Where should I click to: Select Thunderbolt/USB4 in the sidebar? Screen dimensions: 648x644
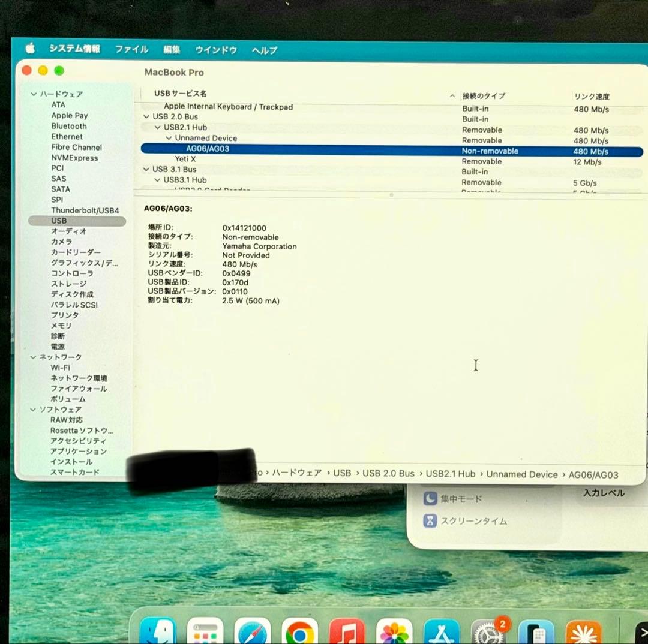85,210
